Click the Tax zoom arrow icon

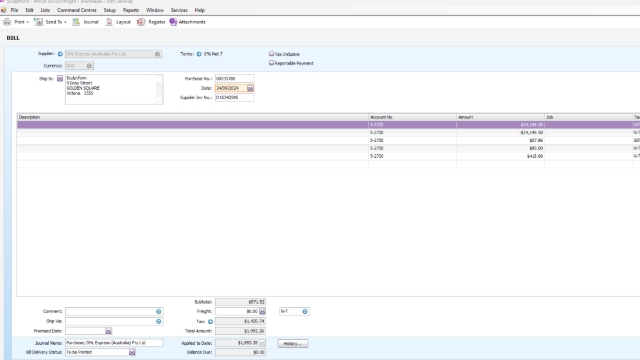pos(210,322)
